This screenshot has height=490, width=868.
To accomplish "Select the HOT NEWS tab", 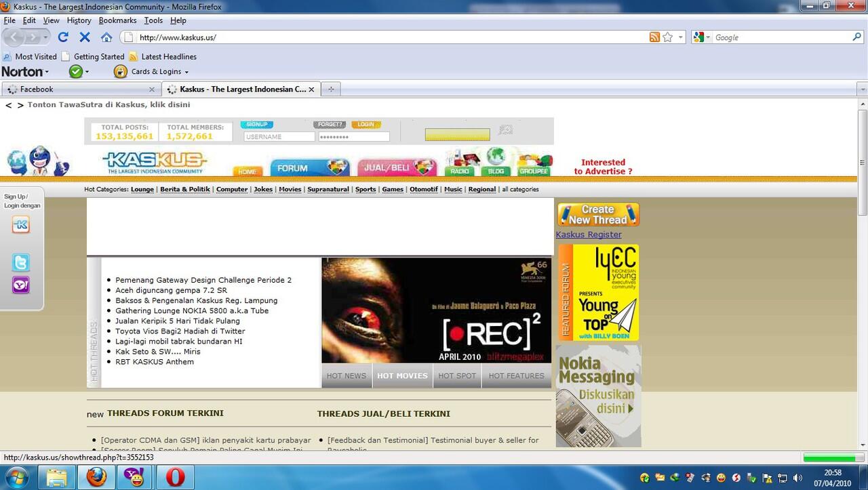I will [346, 375].
